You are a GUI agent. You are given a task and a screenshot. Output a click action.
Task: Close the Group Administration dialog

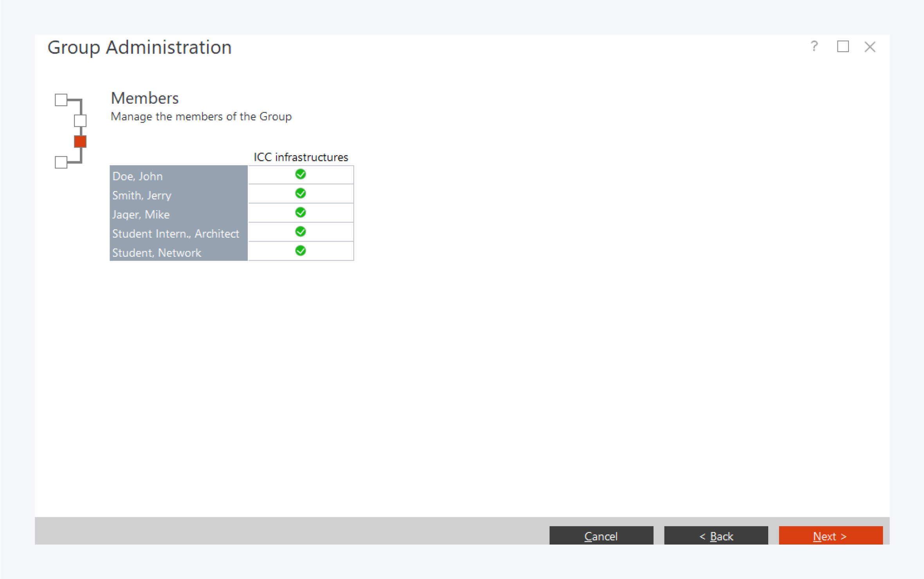870,47
